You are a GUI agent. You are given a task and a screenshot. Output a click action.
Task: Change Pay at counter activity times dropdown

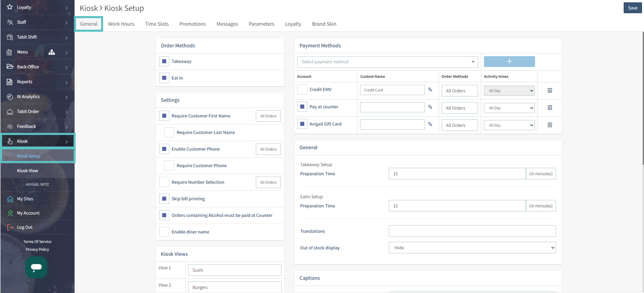(509, 108)
